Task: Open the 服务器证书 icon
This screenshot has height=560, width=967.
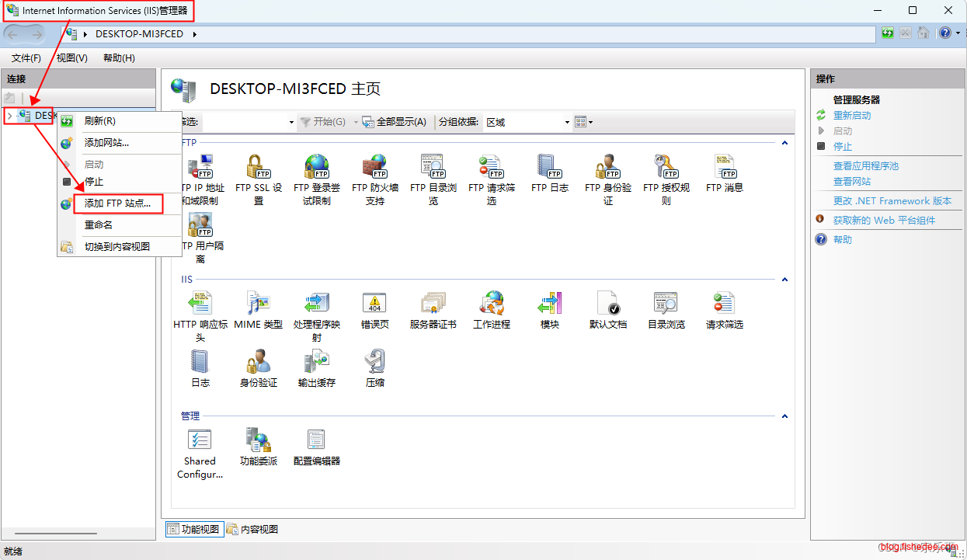Action: coord(433,304)
